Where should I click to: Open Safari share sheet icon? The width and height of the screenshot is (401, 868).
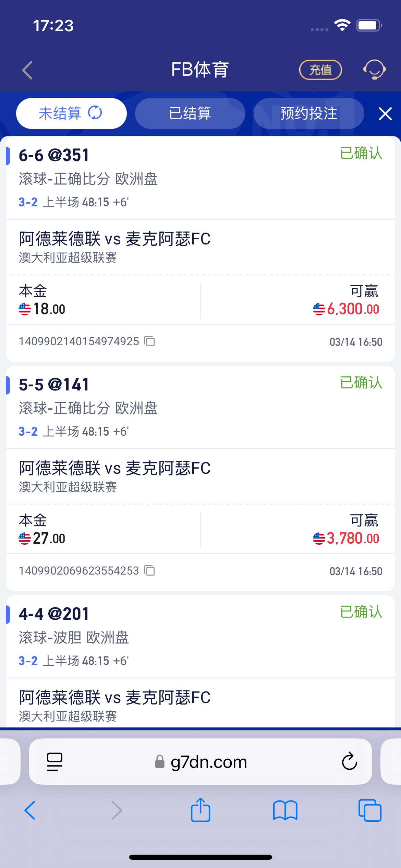pyautogui.click(x=200, y=810)
